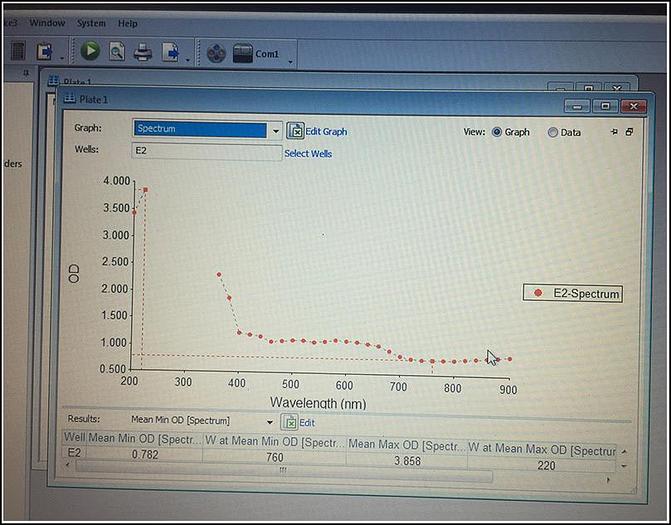This screenshot has width=671, height=525.
Task: Click the Com1 reader icon
Action: (x=243, y=53)
